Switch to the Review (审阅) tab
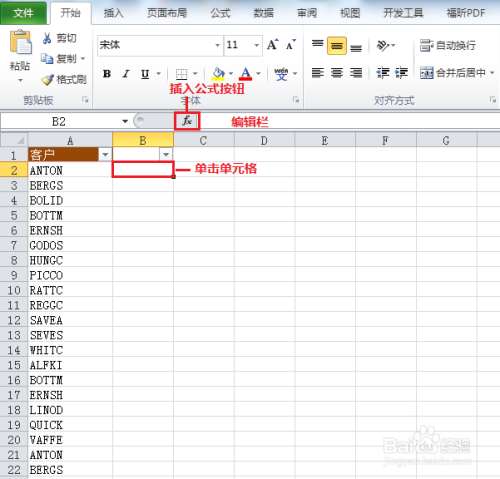The height and width of the screenshot is (479, 500). click(x=307, y=13)
